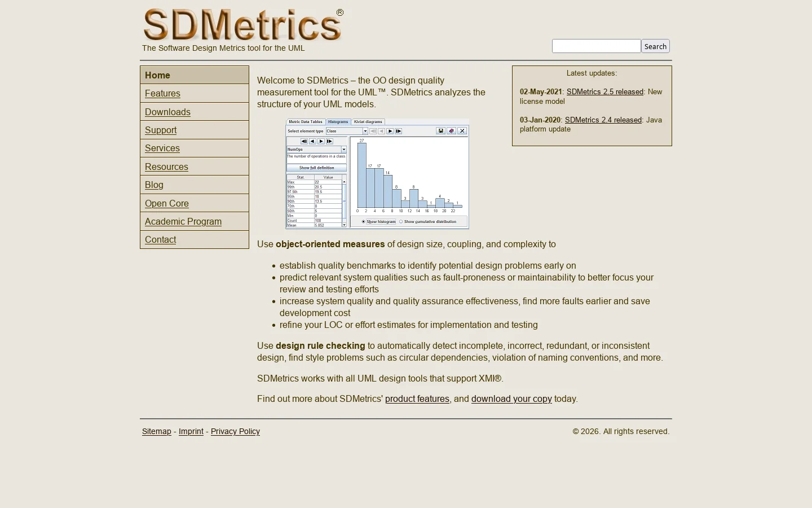The image size is (812, 508).
Task: Go to Resources
Action: pos(166,167)
